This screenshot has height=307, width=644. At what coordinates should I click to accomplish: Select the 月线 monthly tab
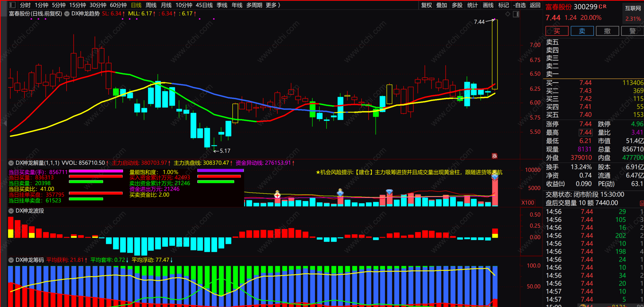[x=166, y=5]
